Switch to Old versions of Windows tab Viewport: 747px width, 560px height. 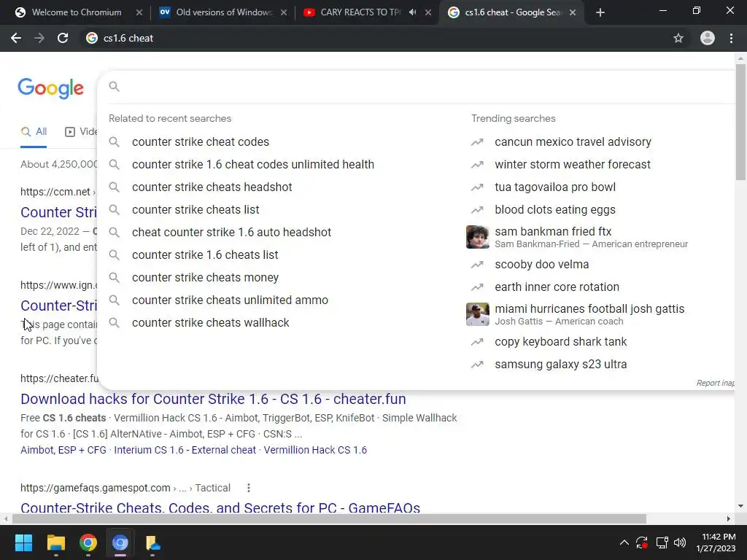point(224,12)
